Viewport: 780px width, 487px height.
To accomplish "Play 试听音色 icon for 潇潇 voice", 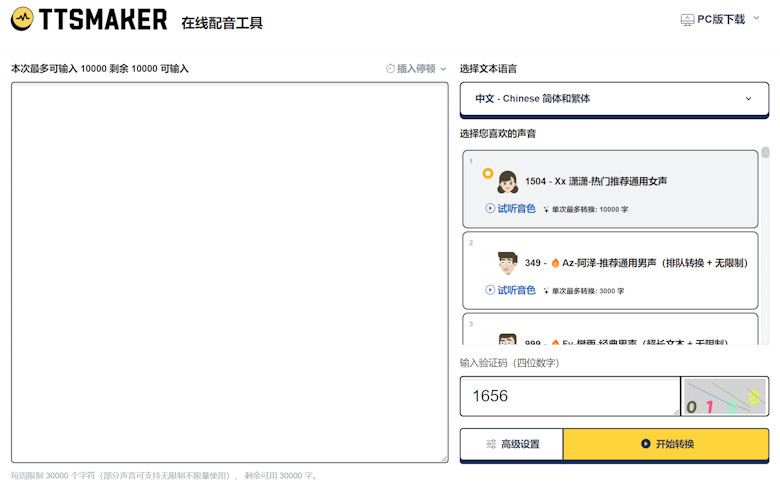I will [490, 208].
